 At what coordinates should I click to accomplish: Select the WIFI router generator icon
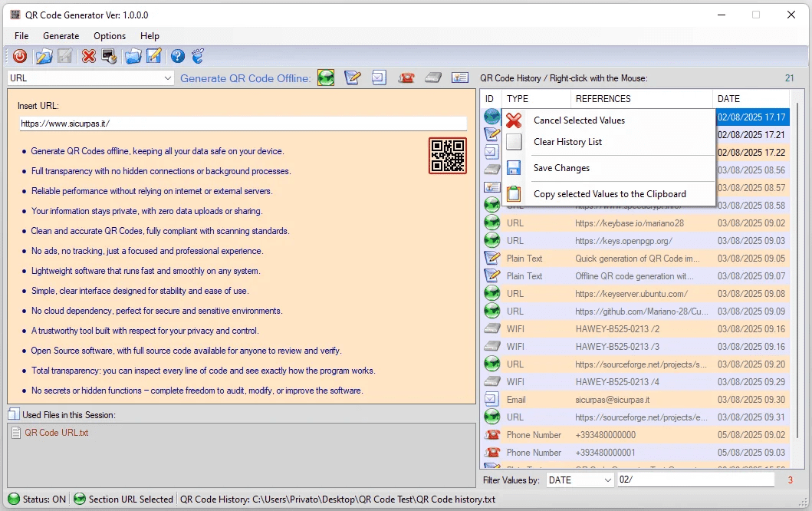433,77
